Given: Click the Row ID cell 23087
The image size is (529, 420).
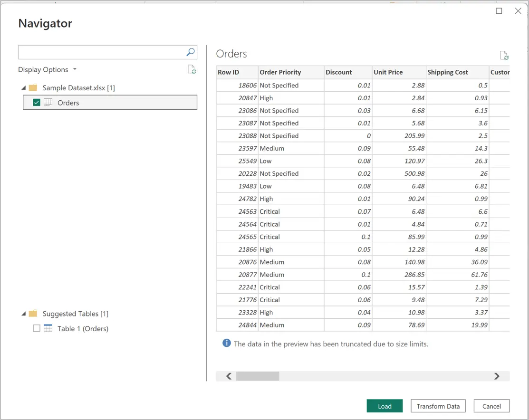Looking at the screenshot, I should (237, 123).
